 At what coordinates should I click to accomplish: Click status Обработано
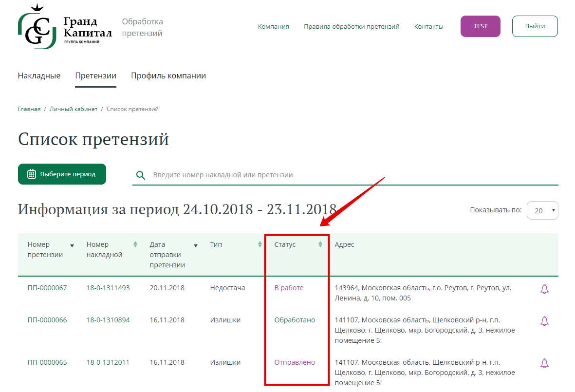point(295,320)
